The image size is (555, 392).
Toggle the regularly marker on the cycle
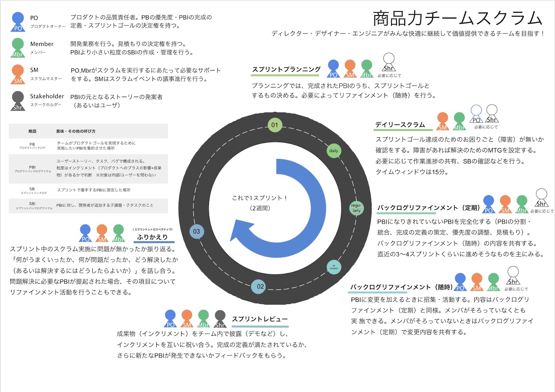(x=356, y=209)
